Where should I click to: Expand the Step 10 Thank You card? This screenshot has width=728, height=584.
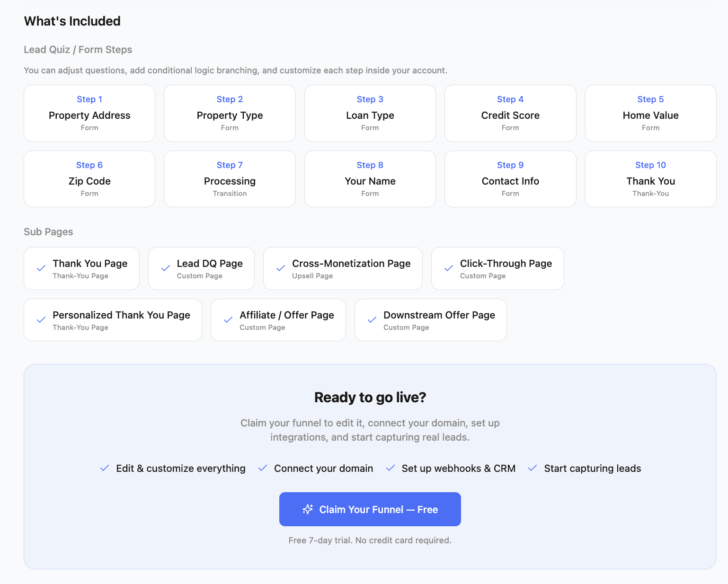(650, 179)
